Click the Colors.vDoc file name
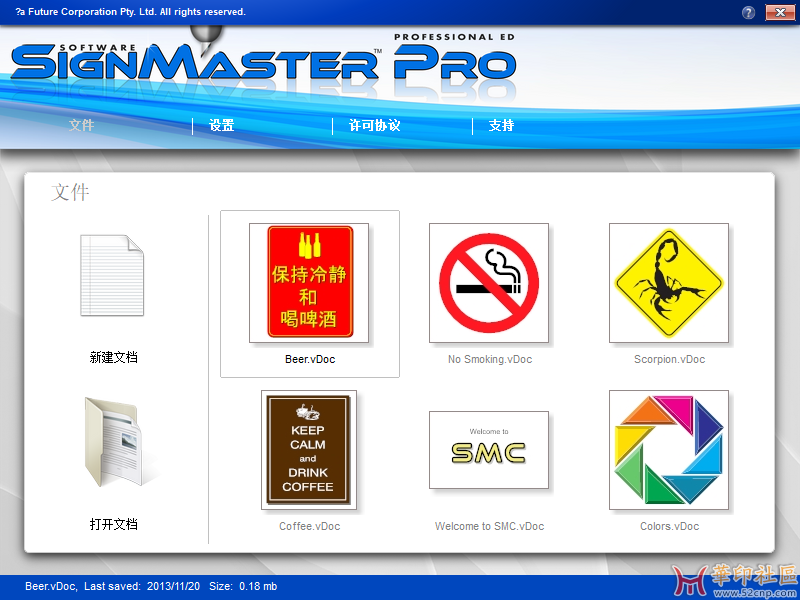 click(669, 526)
